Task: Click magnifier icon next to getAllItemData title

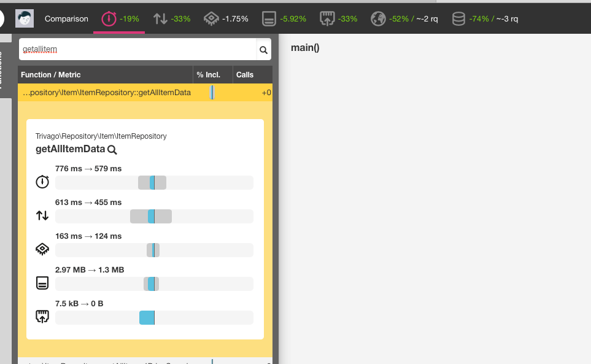Action: (x=112, y=149)
